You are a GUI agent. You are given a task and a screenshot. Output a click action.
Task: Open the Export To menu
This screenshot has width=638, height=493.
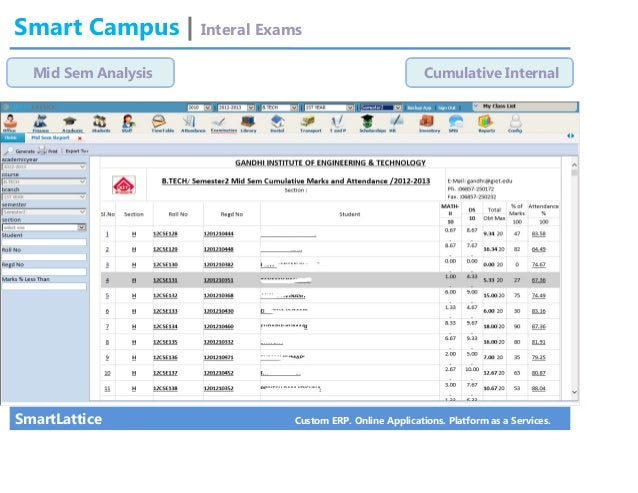[76, 151]
